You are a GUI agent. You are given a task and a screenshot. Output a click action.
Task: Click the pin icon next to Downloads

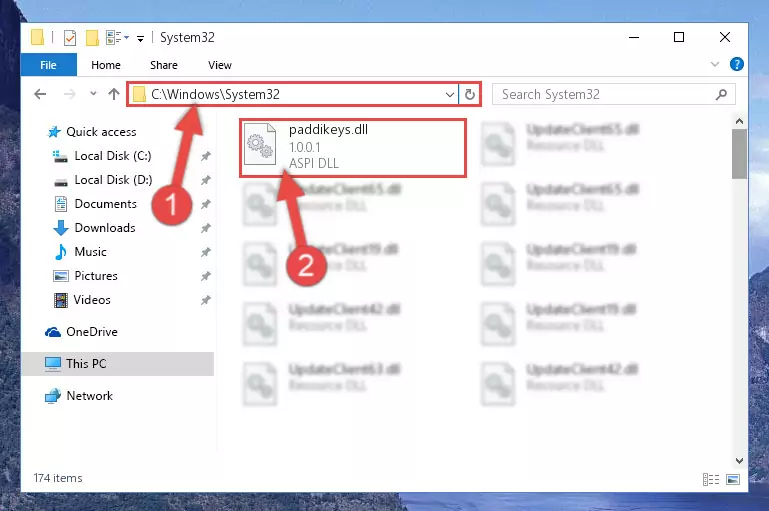pos(205,228)
